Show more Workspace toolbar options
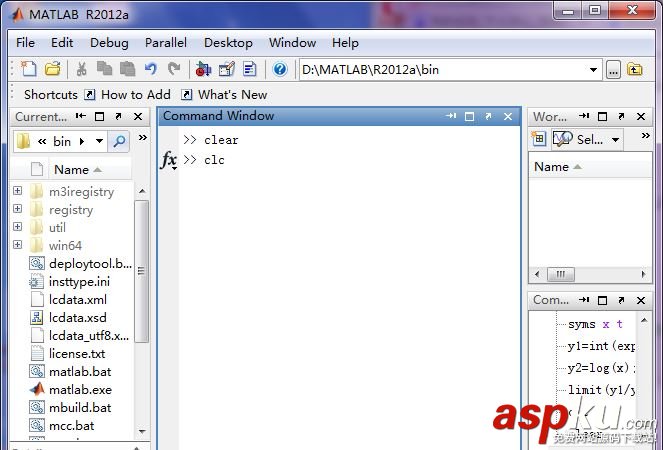 tap(645, 136)
